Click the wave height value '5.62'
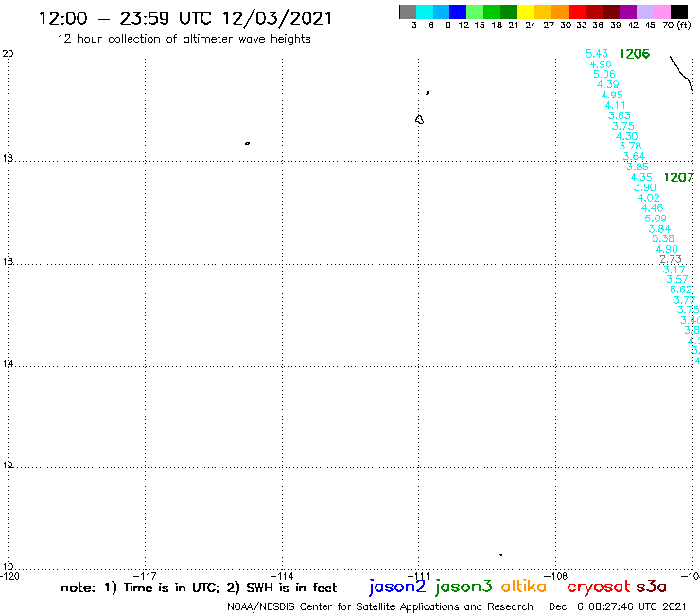Viewport: 700px width, 615px height. [x=681, y=290]
